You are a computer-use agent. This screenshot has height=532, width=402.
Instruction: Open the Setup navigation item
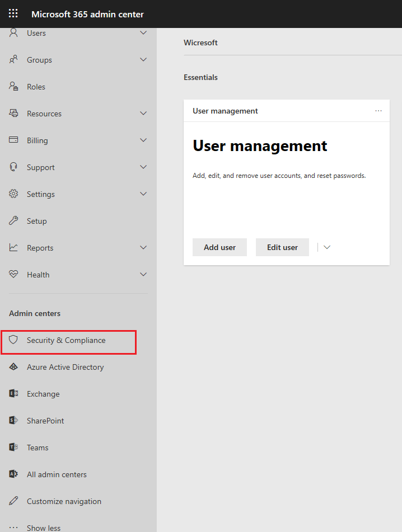click(x=78, y=221)
